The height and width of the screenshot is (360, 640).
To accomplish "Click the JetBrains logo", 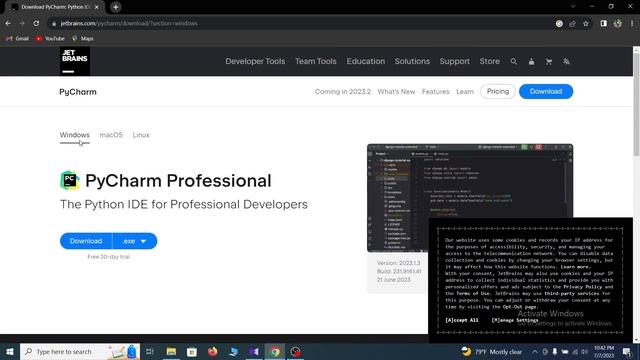I will [x=75, y=61].
